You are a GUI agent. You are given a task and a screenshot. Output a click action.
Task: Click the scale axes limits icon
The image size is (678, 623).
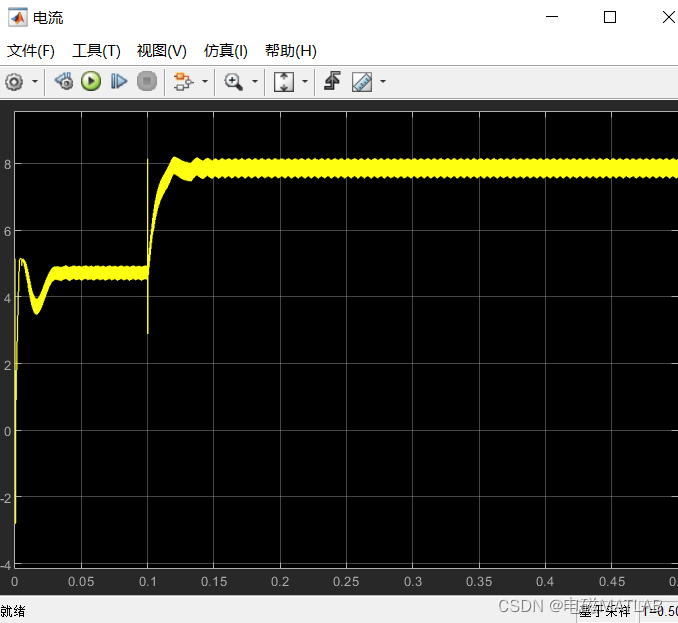[x=284, y=82]
